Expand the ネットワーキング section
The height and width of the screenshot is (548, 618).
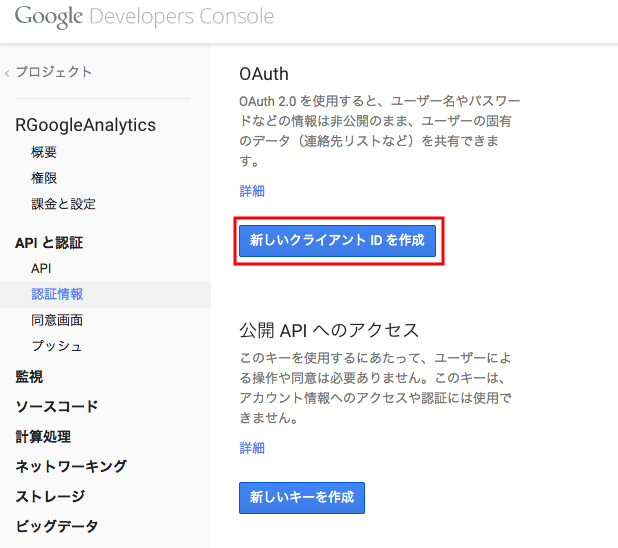(x=71, y=466)
